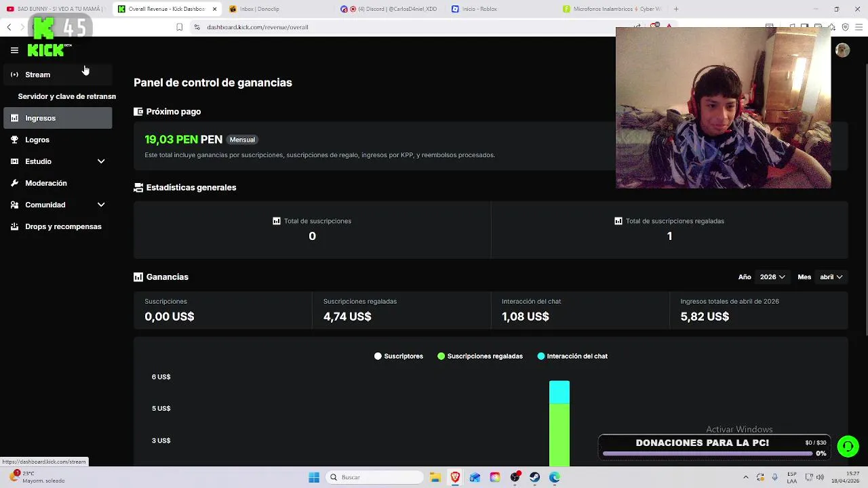Toggle Interacción del chat legend series
The width and height of the screenshot is (868, 488).
pos(572,357)
